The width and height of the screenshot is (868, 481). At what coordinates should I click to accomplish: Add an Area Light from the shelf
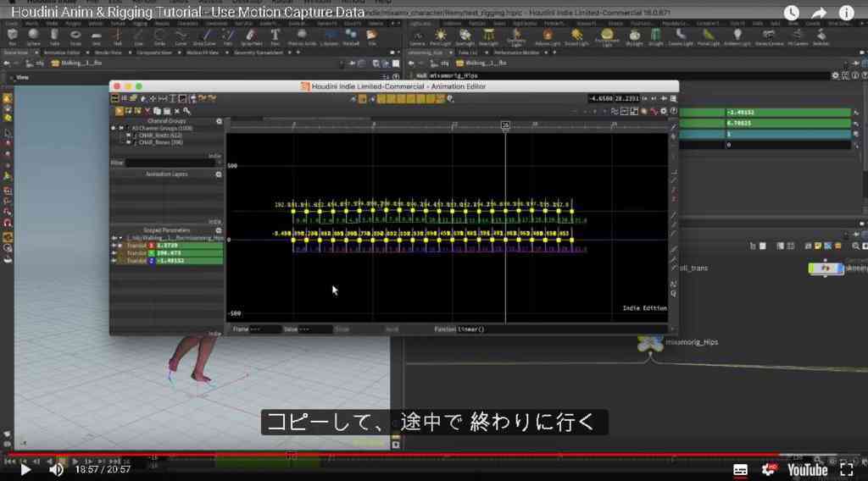(x=488, y=37)
